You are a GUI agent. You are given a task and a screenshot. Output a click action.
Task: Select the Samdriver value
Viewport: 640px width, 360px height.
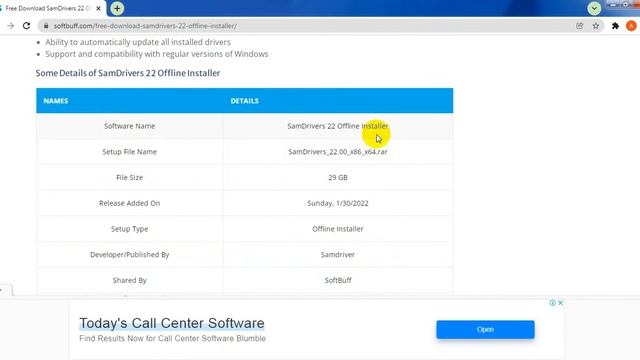click(338, 255)
